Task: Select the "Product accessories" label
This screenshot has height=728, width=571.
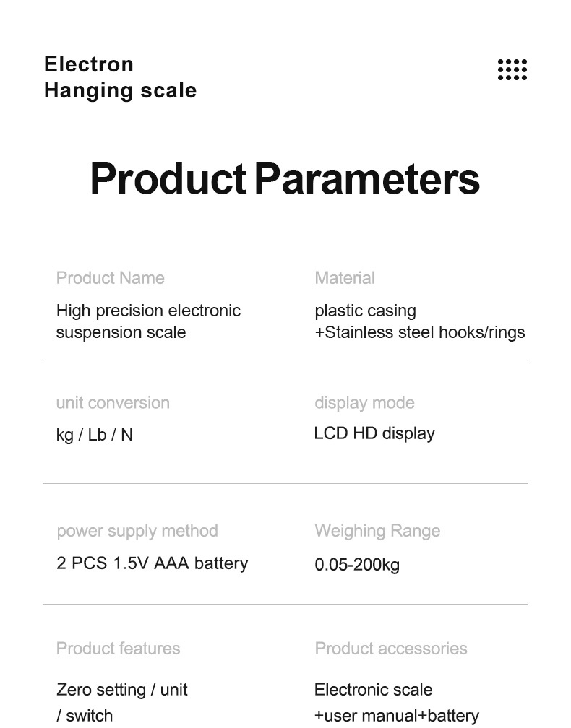Action: click(x=391, y=649)
